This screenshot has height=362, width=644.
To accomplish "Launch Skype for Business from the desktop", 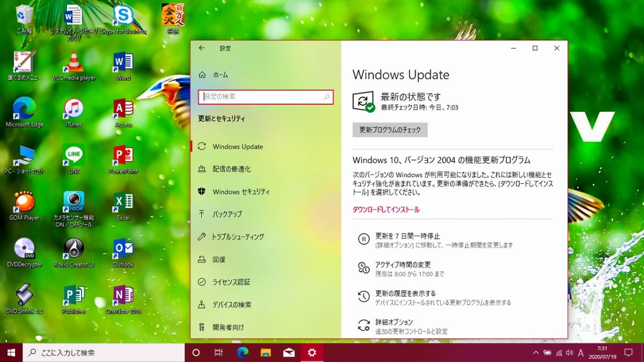I will tap(123, 19).
